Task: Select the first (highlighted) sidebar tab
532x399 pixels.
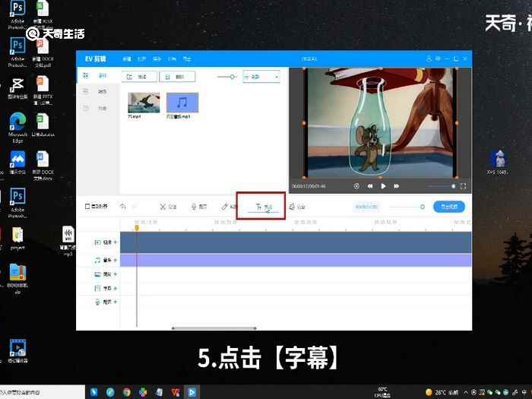Action: pos(97,76)
